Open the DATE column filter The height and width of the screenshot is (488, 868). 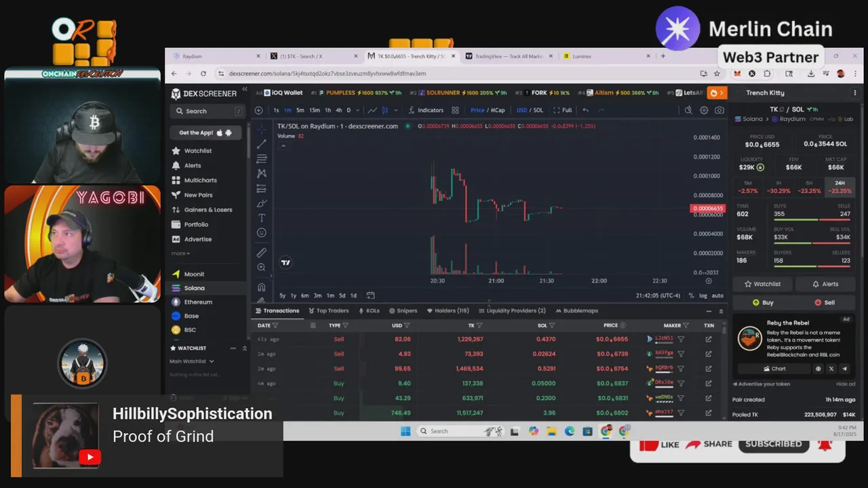(275, 325)
